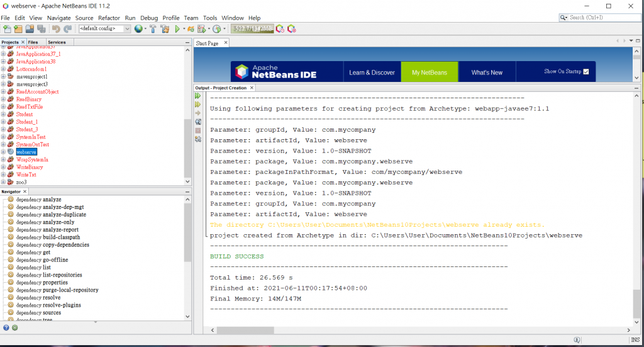Switch to the Services tab
This screenshot has width=644, height=347.
[x=57, y=42]
